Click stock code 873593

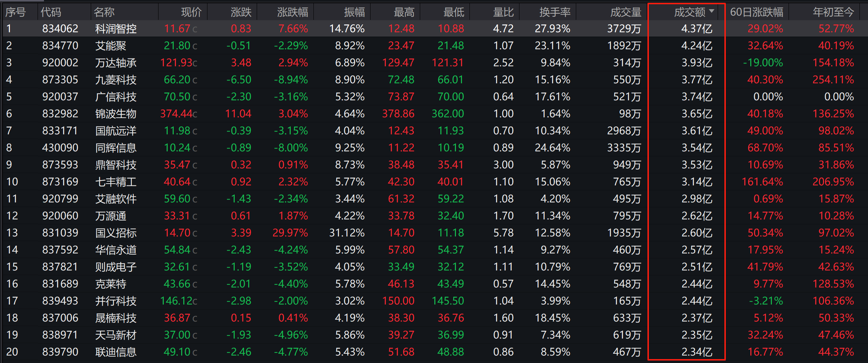(60, 164)
